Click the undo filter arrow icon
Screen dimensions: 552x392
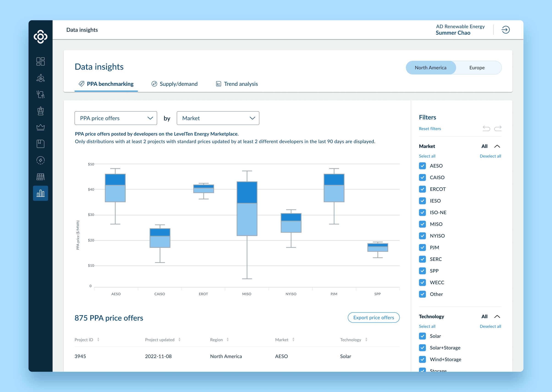tap(486, 128)
